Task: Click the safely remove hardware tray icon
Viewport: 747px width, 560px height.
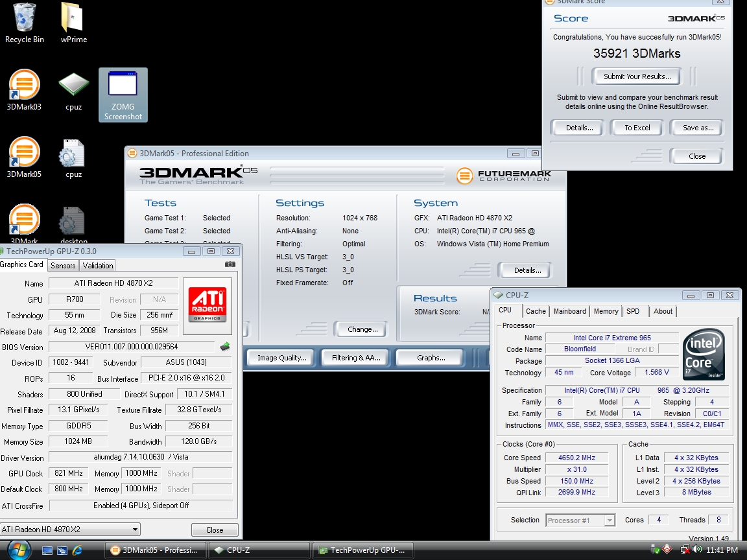Action: coord(655,550)
